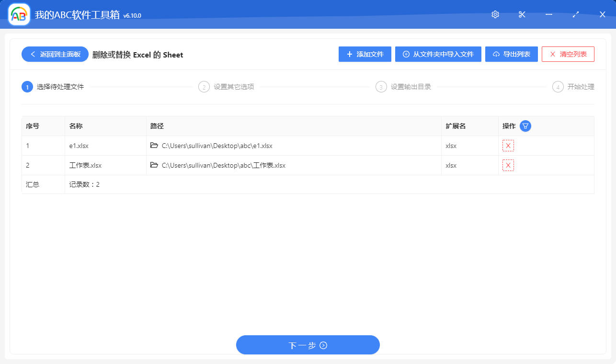Click sequence number 1 cell

(44, 146)
